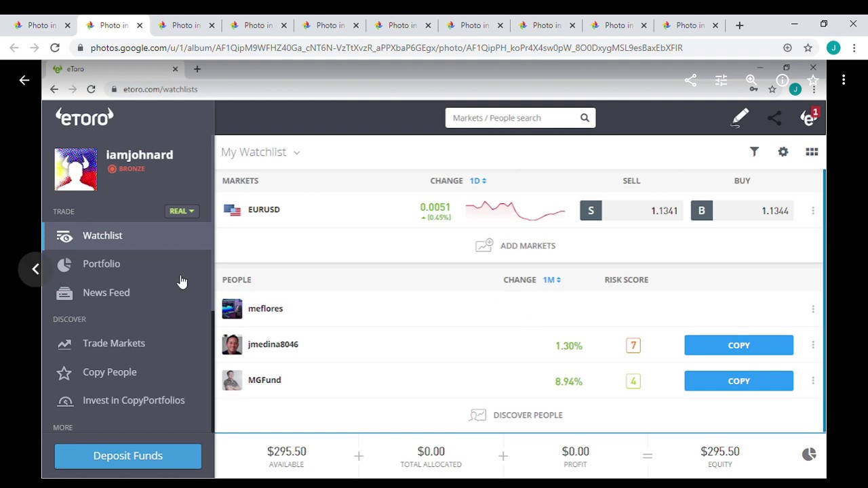Click reload in the etoro.com browser bar
Image resolution: width=868 pixels, height=488 pixels.
pos(91,89)
